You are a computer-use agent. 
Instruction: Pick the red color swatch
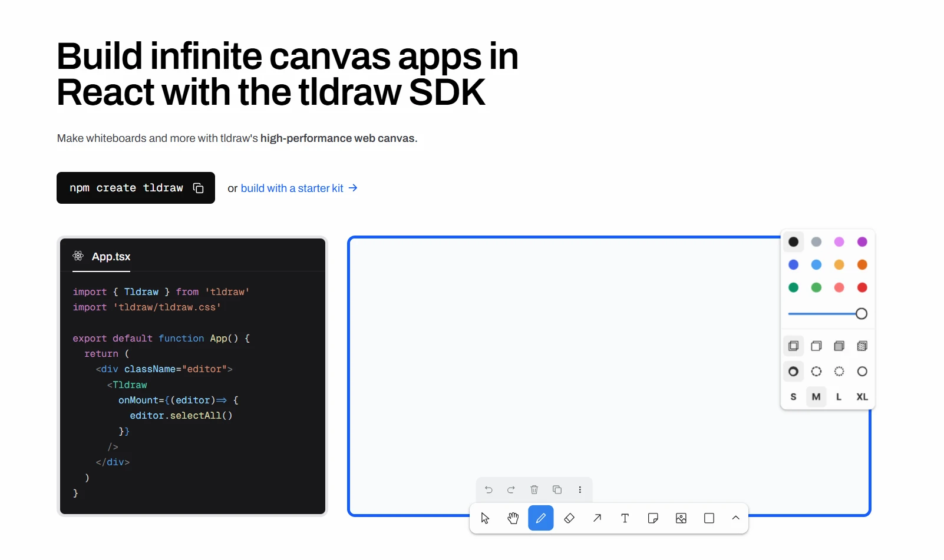862,287
